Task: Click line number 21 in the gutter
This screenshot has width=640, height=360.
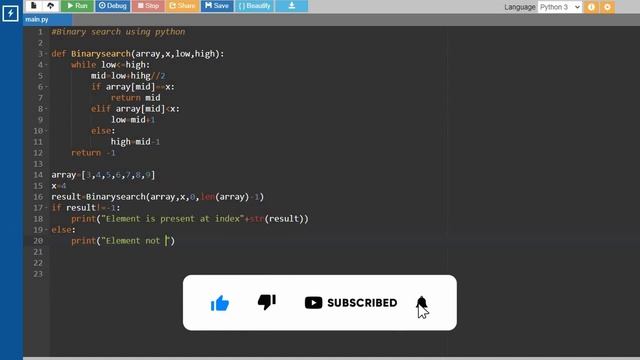Action: point(38,252)
